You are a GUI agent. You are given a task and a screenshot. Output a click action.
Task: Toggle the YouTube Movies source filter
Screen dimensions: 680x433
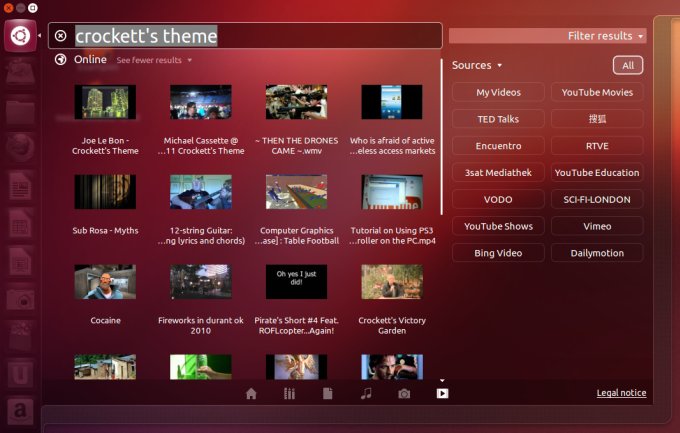tap(597, 92)
